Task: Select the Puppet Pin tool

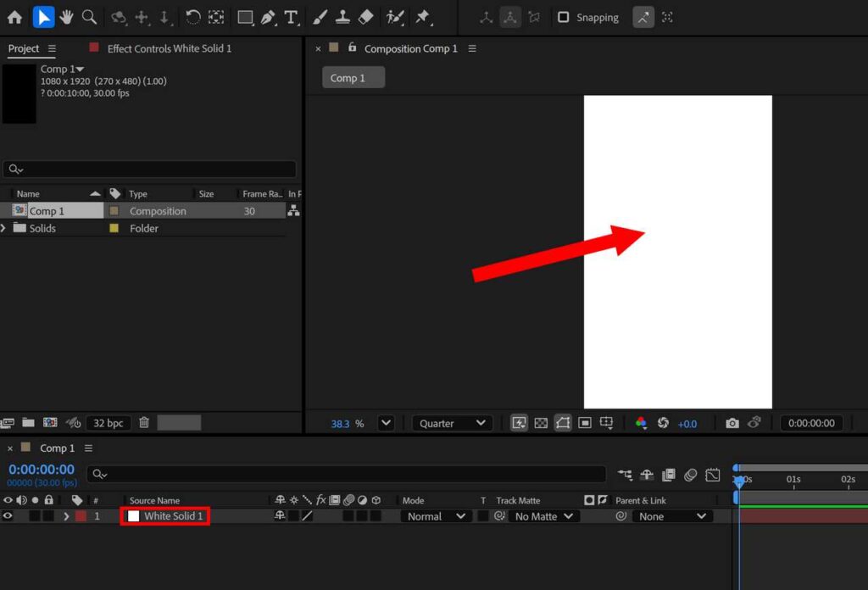Action: [x=423, y=17]
